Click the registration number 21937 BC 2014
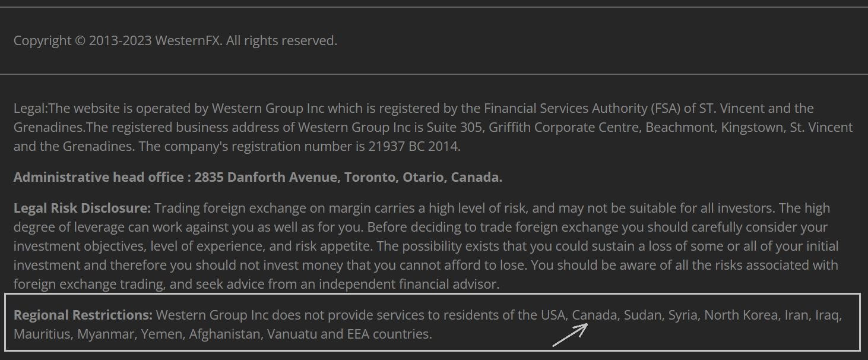868x360 pixels. [413, 146]
